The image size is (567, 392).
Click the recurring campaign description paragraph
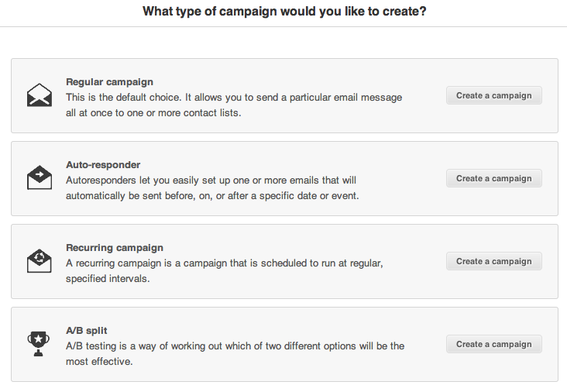pos(224,271)
